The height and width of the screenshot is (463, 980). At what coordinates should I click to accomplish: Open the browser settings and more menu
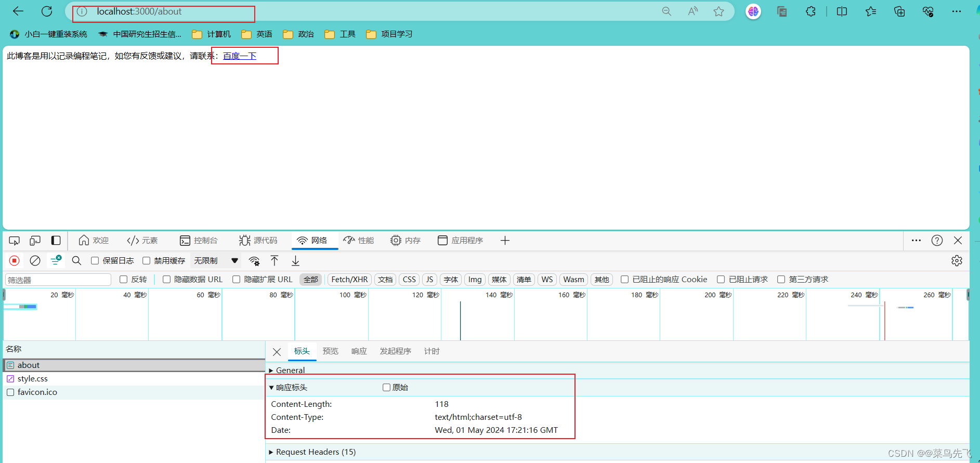pyautogui.click(x=957, y=11)
